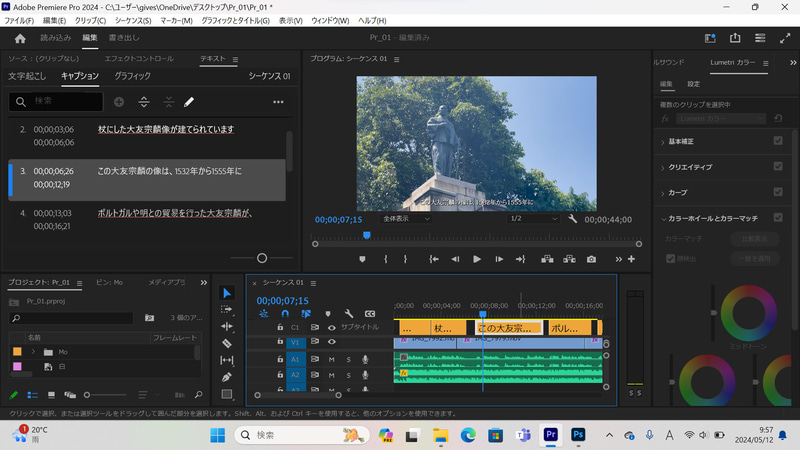Expand the Creative (クリエイティブ) section
This screenshot has width=800, height=450.
663,167
